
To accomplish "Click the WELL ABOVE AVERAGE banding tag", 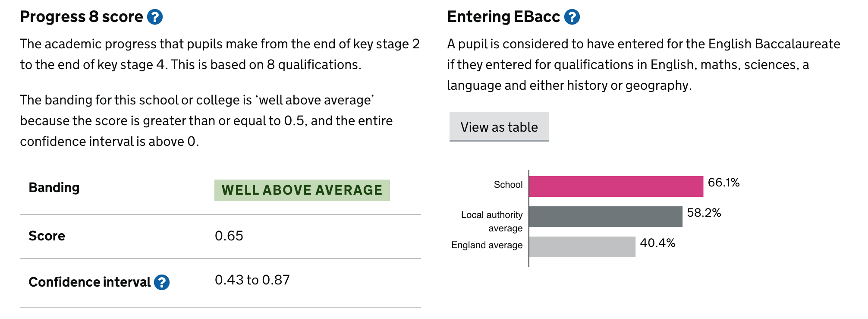I will (302, 190).
